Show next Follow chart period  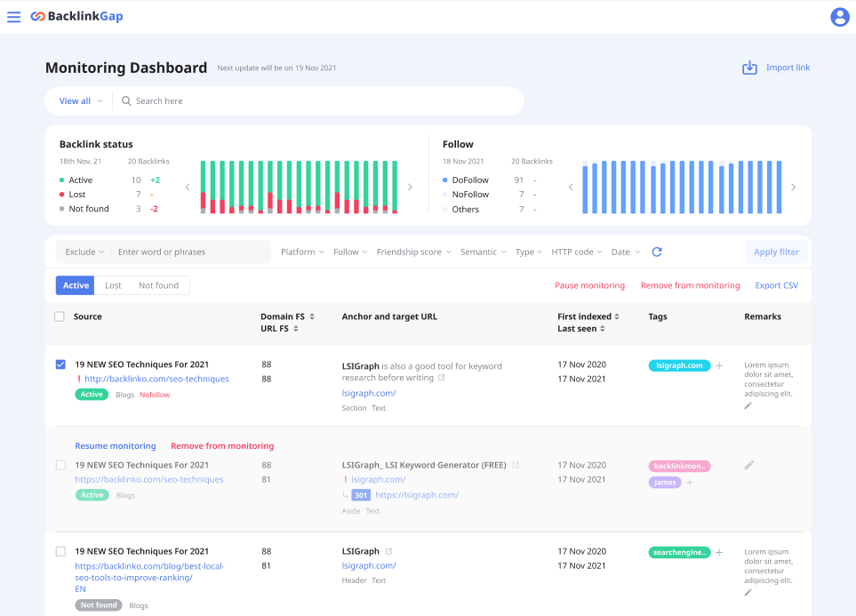(793, 188)
